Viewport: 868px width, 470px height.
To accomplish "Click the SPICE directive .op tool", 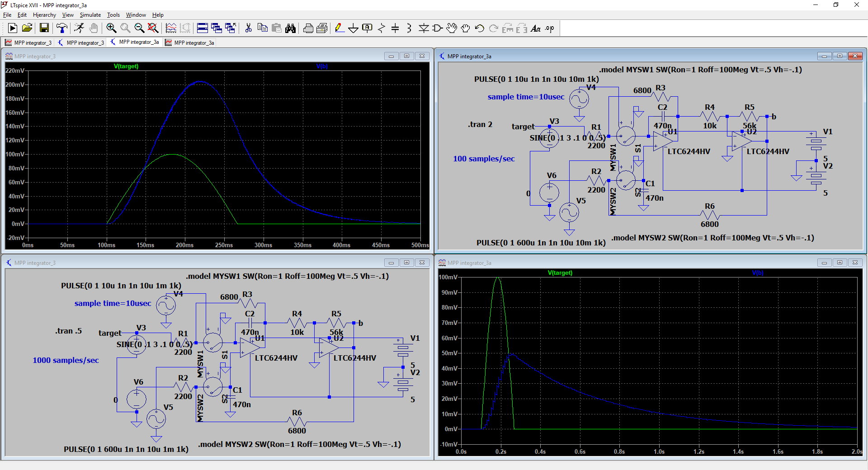I will (x=549, y=28).
